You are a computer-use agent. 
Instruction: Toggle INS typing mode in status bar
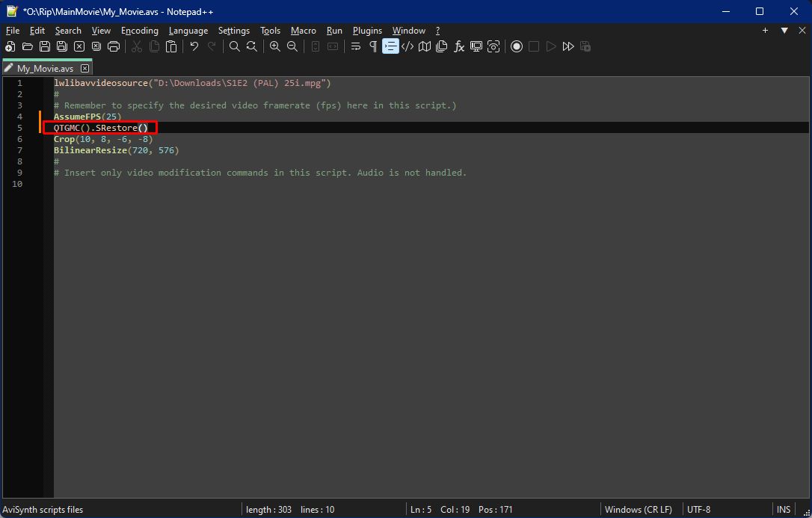[x=783, y=510]
